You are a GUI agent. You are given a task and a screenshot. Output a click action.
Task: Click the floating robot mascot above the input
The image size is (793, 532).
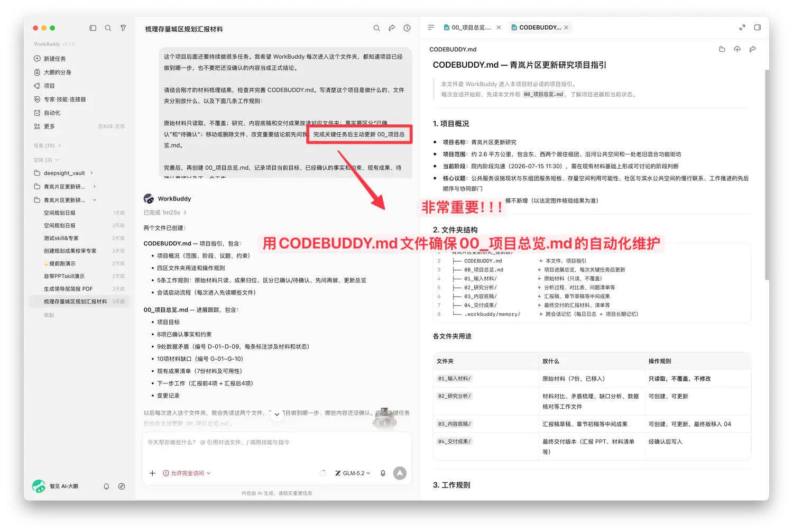(385, 418)
